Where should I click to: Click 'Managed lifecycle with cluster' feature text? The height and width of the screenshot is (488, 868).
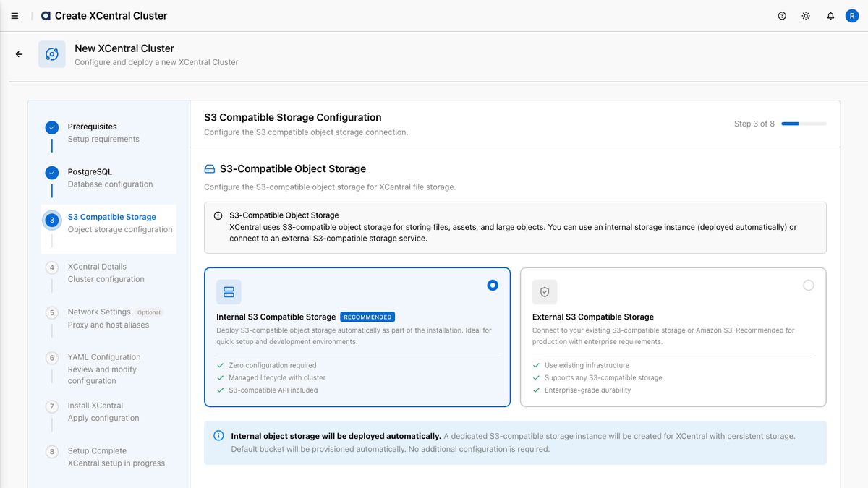[277, 377]
